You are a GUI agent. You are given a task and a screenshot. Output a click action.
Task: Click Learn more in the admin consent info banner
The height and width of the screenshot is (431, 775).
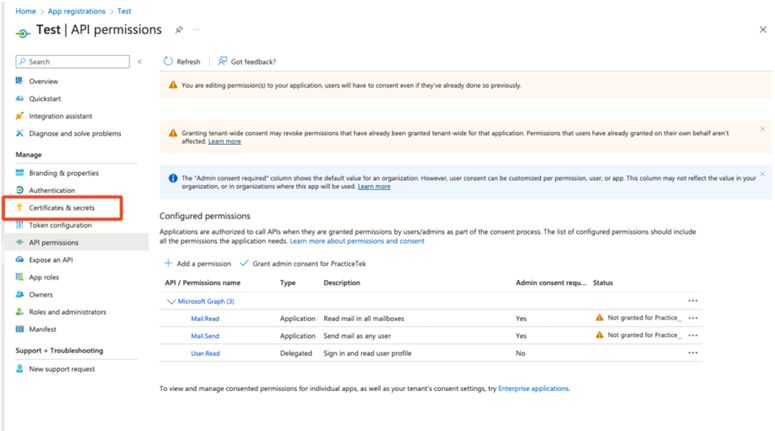pos(374,186)
